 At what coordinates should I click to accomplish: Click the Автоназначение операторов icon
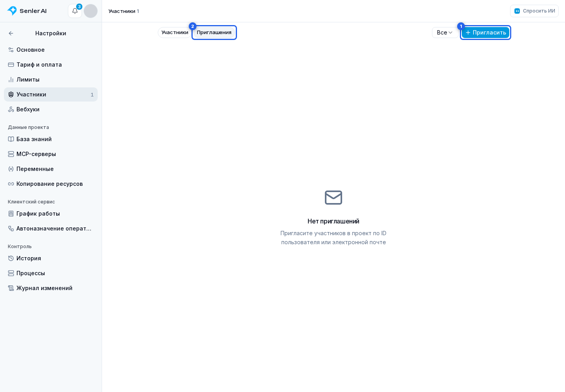(11, 229)
